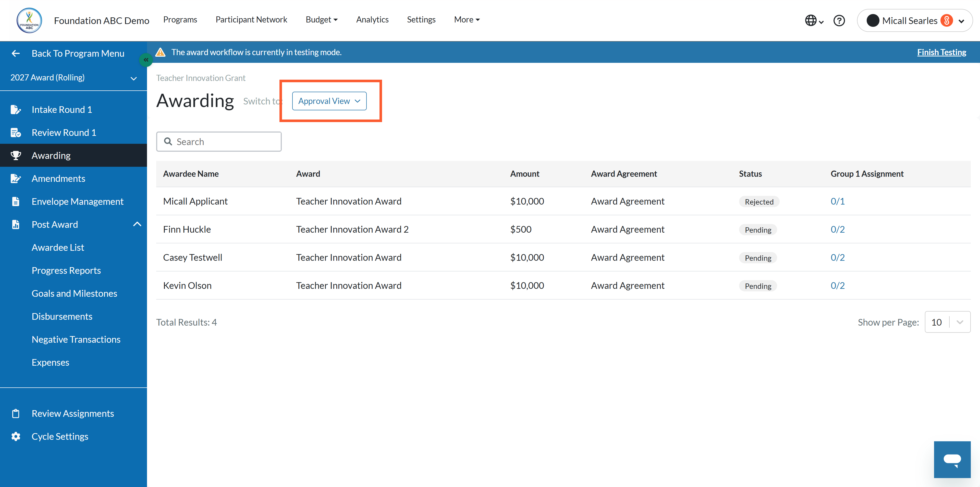Click the Search input field
The image size is (980, 487).
tap(219, 142)
